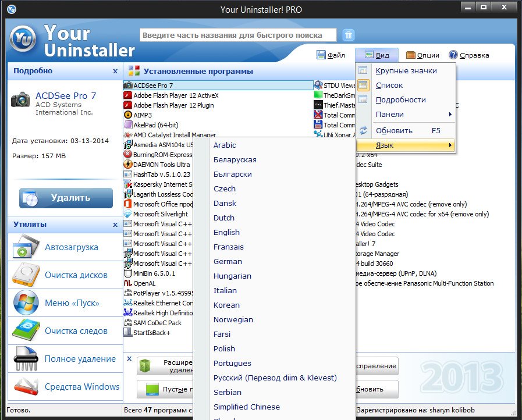Choose Подробности view mode
Viewport: 522px width, 420px height.
point(406,100)
